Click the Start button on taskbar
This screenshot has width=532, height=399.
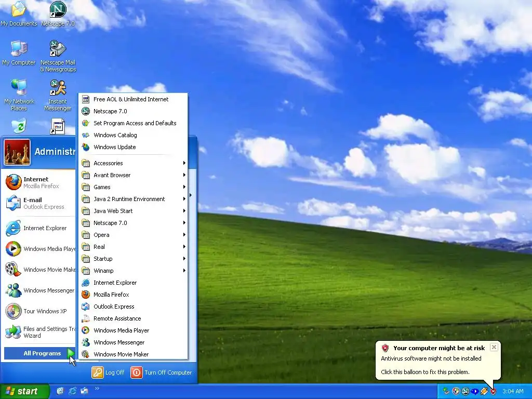coord(24,391)
